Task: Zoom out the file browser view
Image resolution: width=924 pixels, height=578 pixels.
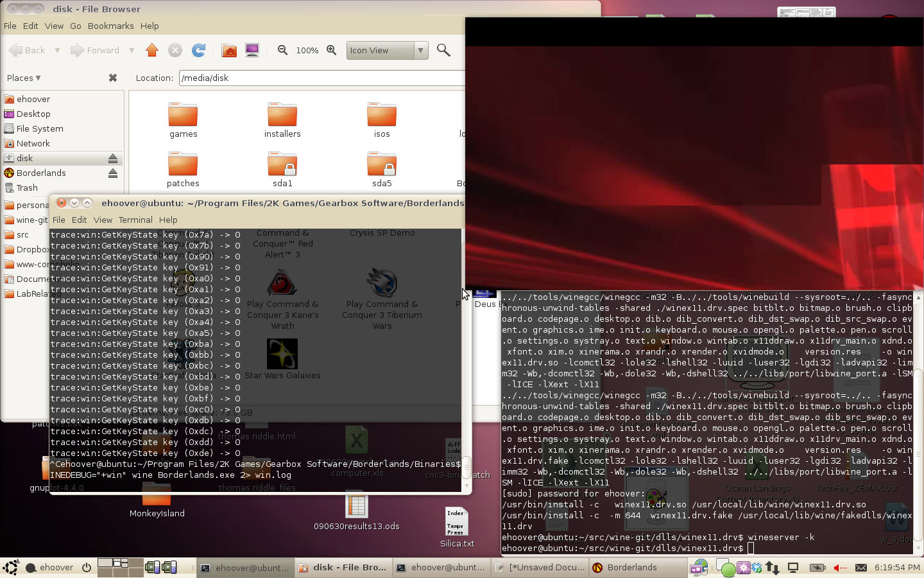Action: (282, 50)
